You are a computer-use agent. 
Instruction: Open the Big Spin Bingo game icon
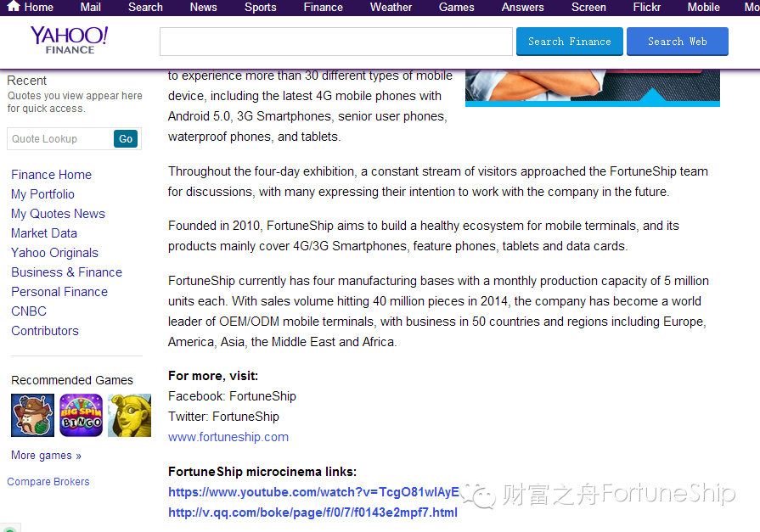click(81, 415)
